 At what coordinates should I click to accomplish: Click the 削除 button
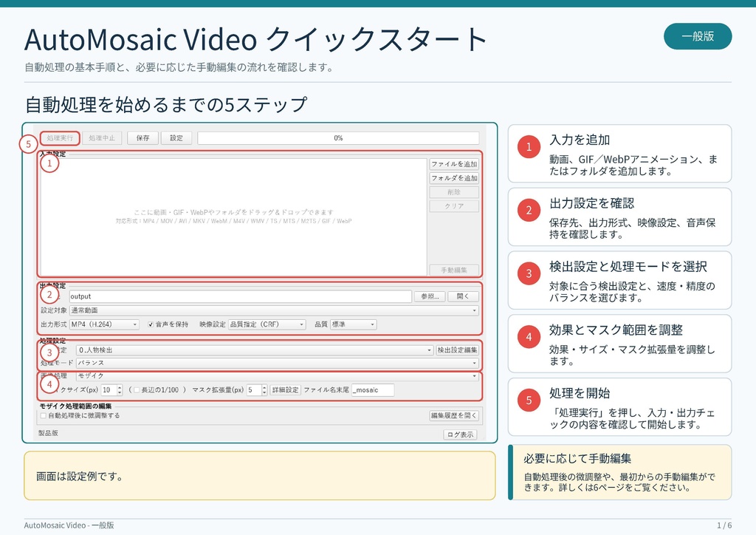(454, 192)
